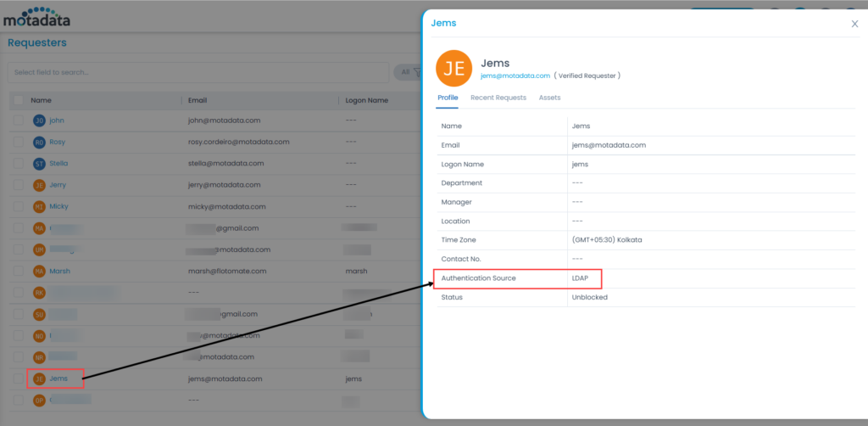868x426 pixels.
Task: Close the Jems details panel
Action: point(854,24)
